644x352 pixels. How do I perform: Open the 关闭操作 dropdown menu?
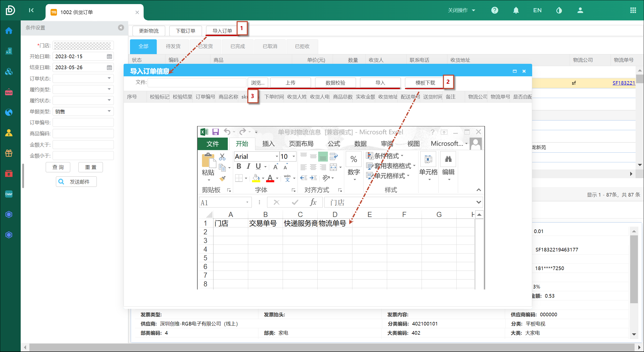pyautogui.click(x=462, y=10)
